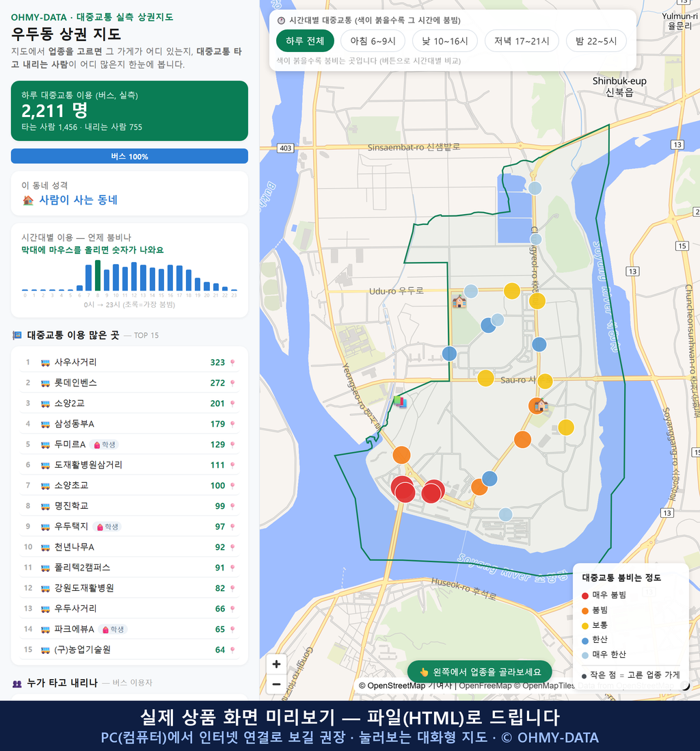This screenshot has width=700, height=751.
Task: Click the pin icon for 도재활병원삼거리
Action: [x=232, y=465]
